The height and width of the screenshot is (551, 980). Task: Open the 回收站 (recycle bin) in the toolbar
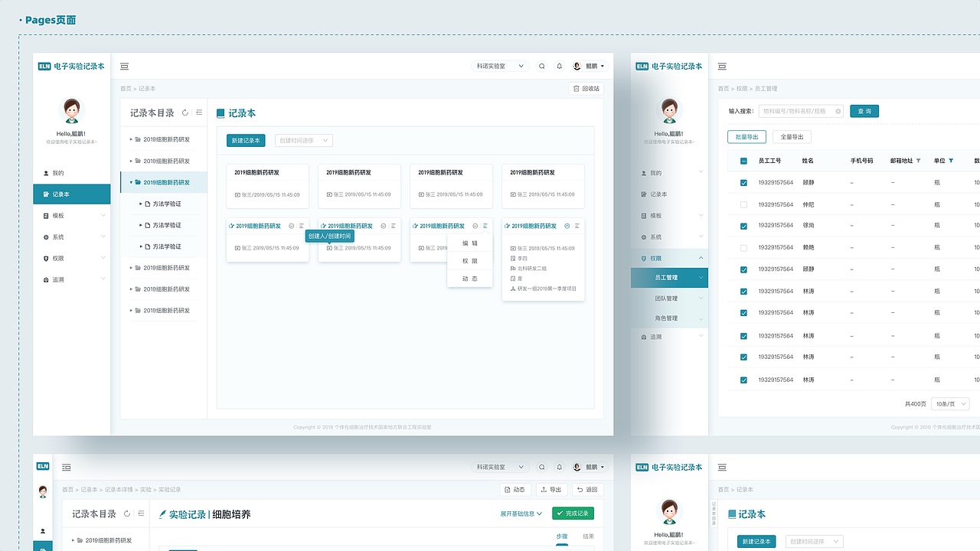pyautogui.click(x=586, y=88)
